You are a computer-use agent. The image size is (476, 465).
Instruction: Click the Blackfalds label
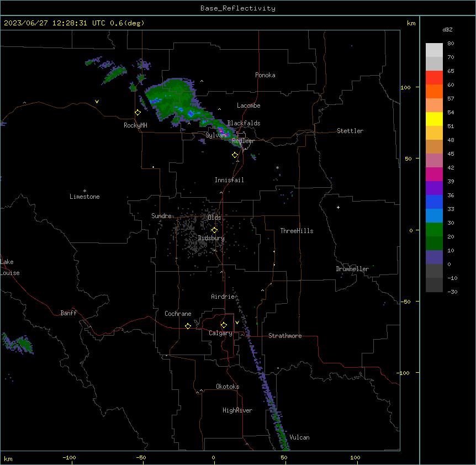244,123
